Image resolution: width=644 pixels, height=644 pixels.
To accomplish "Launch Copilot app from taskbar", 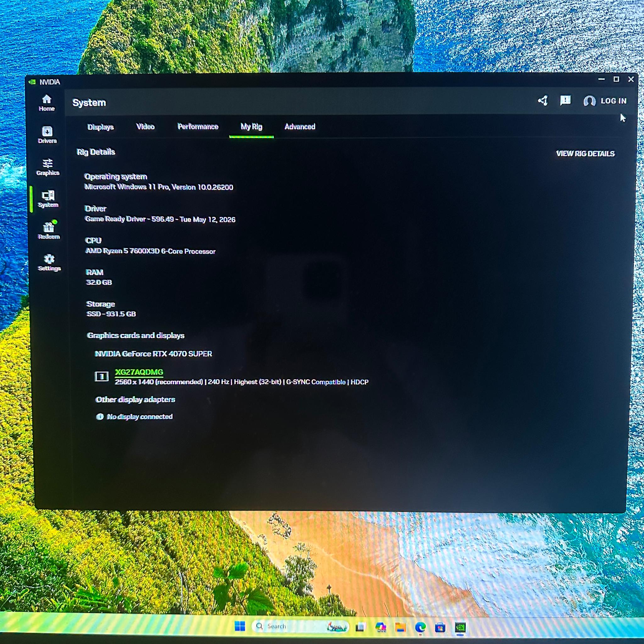I will coord(380,627).
